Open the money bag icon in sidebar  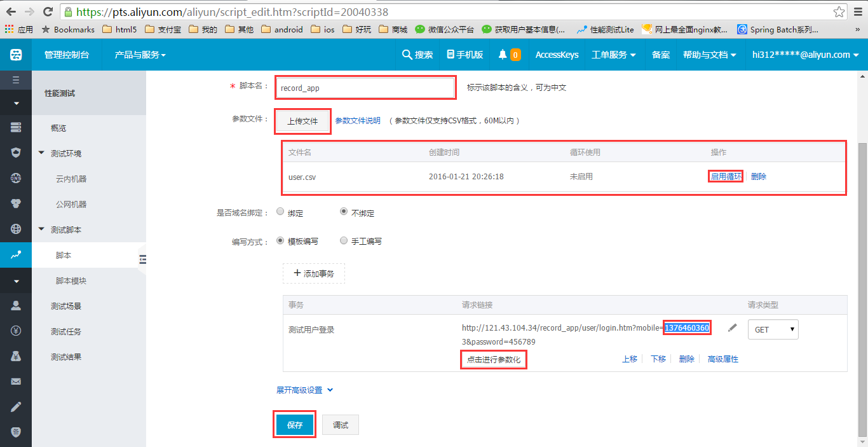pos(16,356)
